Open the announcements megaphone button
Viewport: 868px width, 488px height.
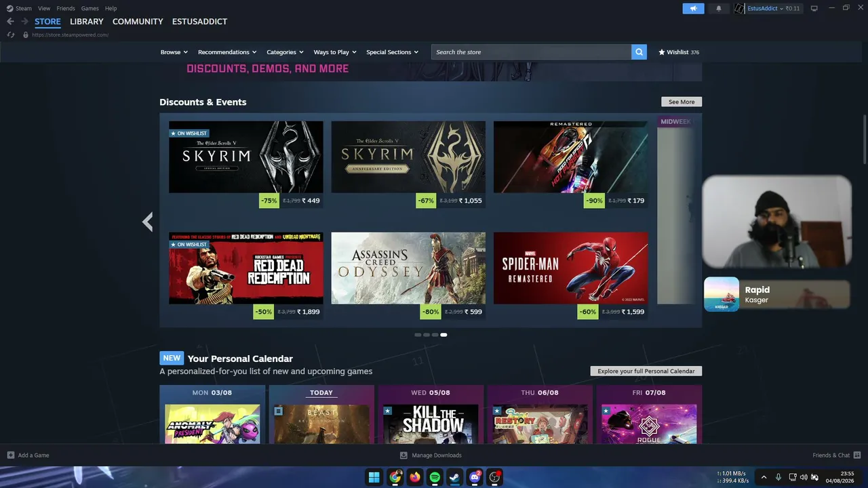[693, 8]
